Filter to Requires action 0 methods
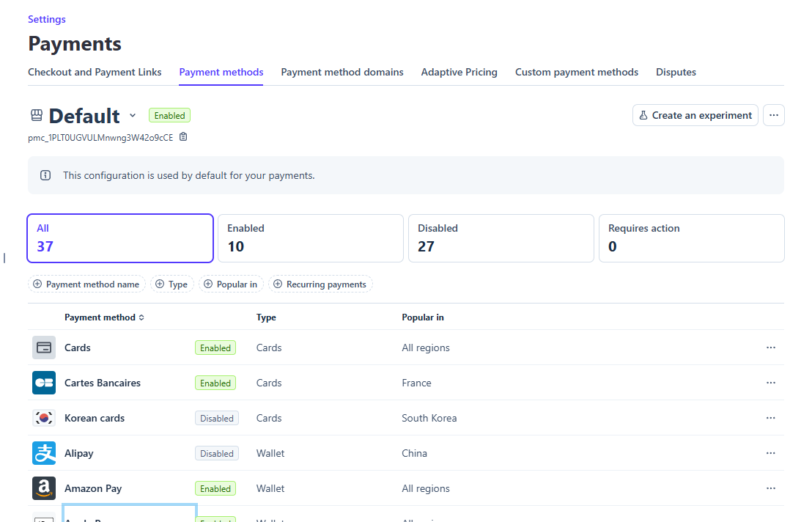 pyautogui.click(x=692, y=238)
